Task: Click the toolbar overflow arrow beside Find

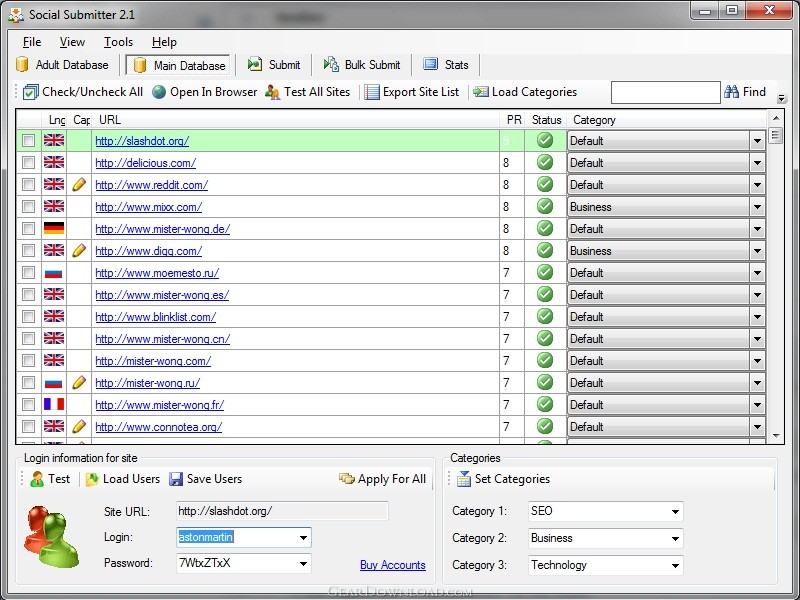Action: pyautogui.click(x=781, y=97)
